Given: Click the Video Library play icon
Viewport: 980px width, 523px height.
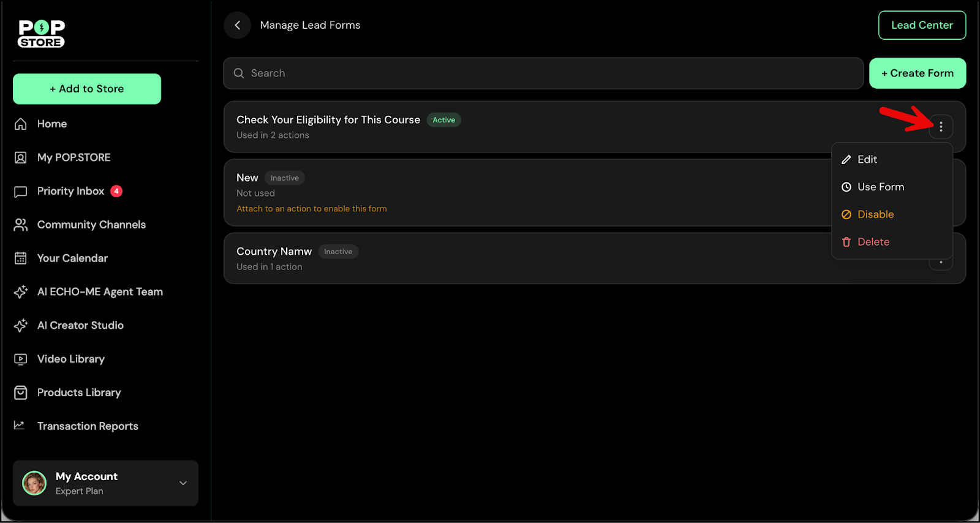Looking at the screenshot, I should coord(21,359).
